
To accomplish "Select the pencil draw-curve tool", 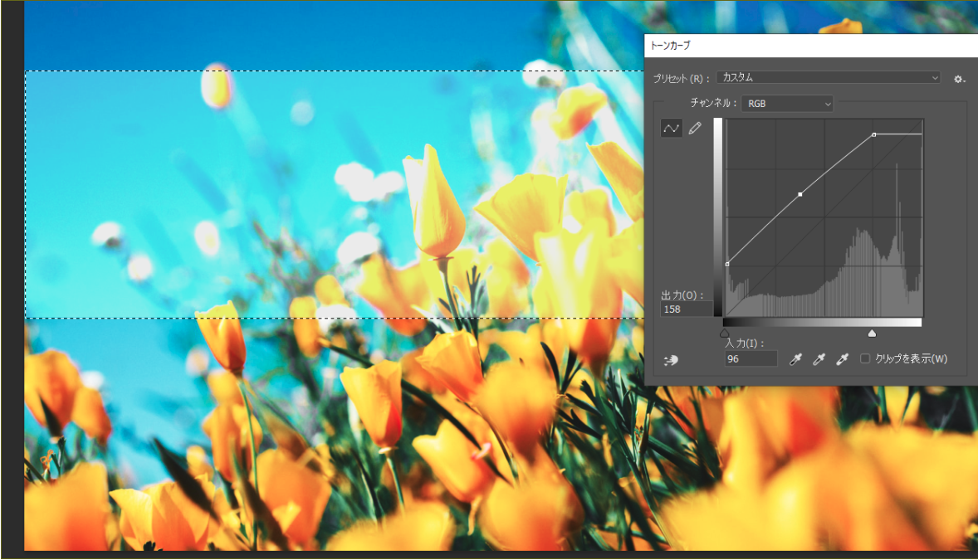I will [x=695, y=129].
